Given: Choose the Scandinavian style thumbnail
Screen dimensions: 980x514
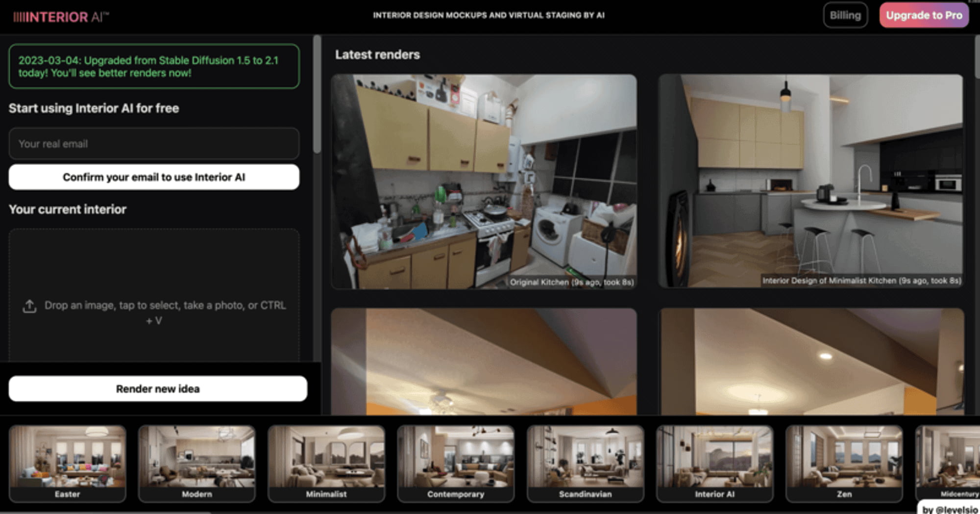Looking at the screenshot, I should click(585, 463).
